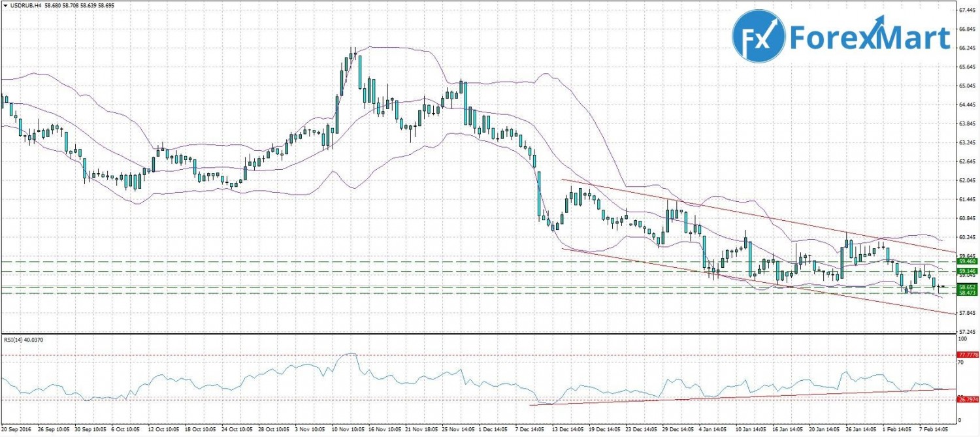This screenshot has height=437, width=980.
Task: Select the 59.146 green price level tag
Action: pyautogui.click(x=967, y=270)
